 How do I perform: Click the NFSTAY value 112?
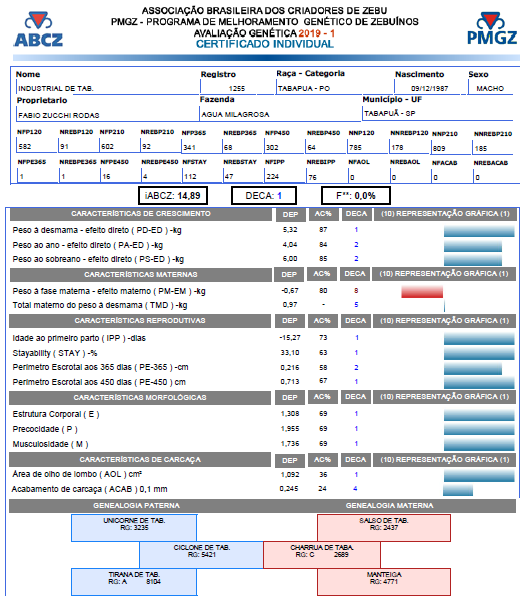[x=190, y=177]
